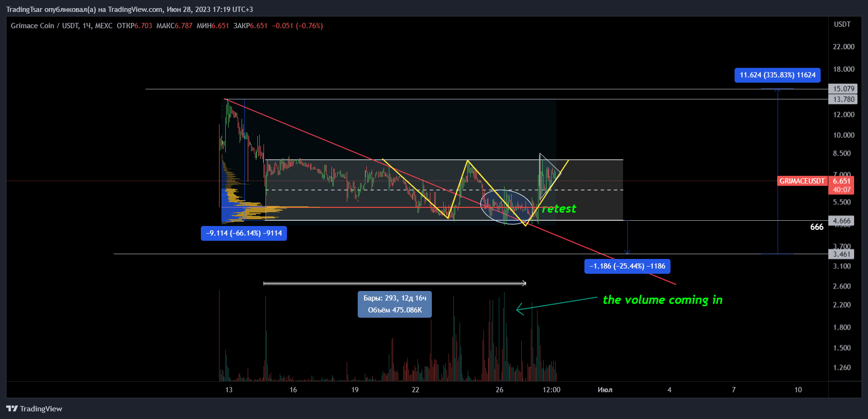
Task: Click the Бары: 293, 12д 16ч range info box
Action: pos(395,304)
